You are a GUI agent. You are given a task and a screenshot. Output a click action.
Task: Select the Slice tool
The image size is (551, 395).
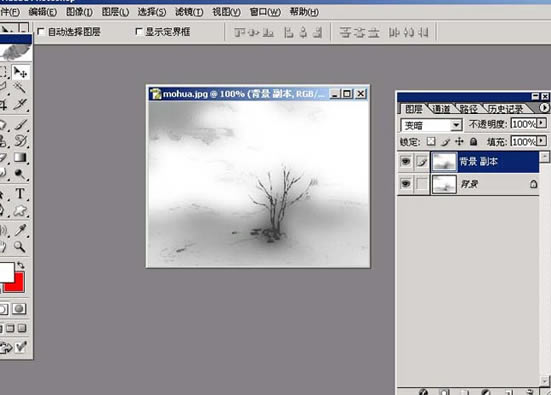(20, 104)
